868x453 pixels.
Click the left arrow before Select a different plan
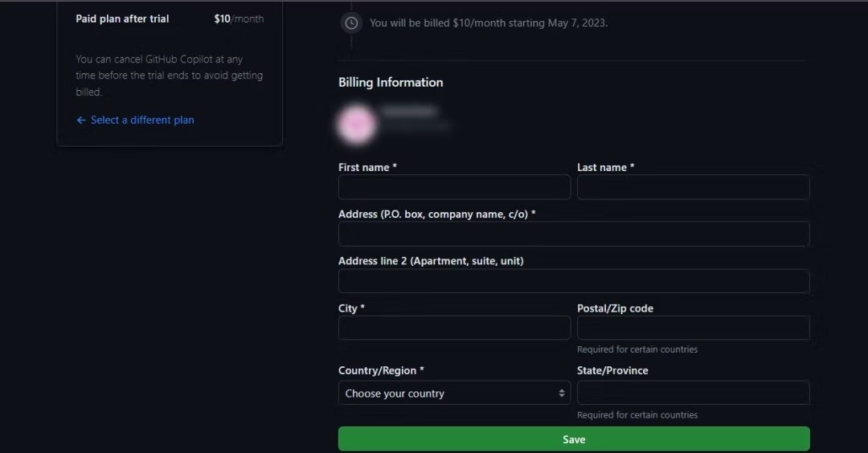[x=81, y=120]
